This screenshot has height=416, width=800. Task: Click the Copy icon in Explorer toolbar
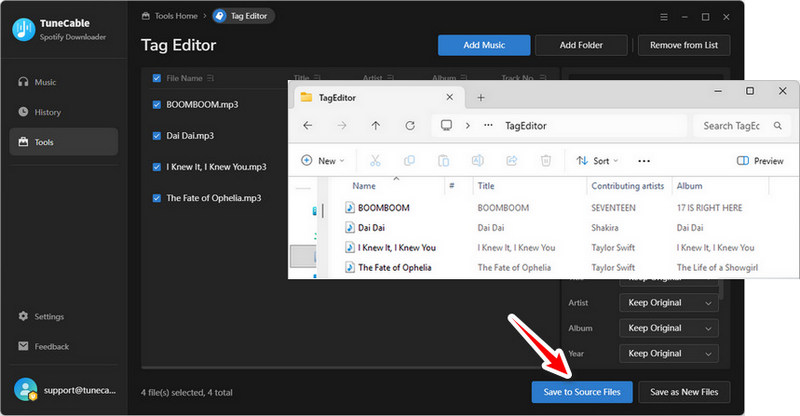coord(409,161)
